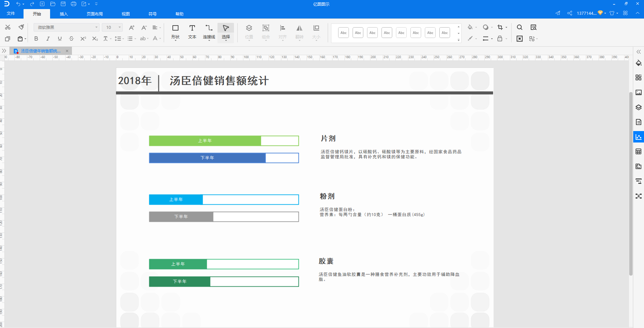Open the bullet list dropdown
This screenshot has height=328, width=644.
point(132,39)
